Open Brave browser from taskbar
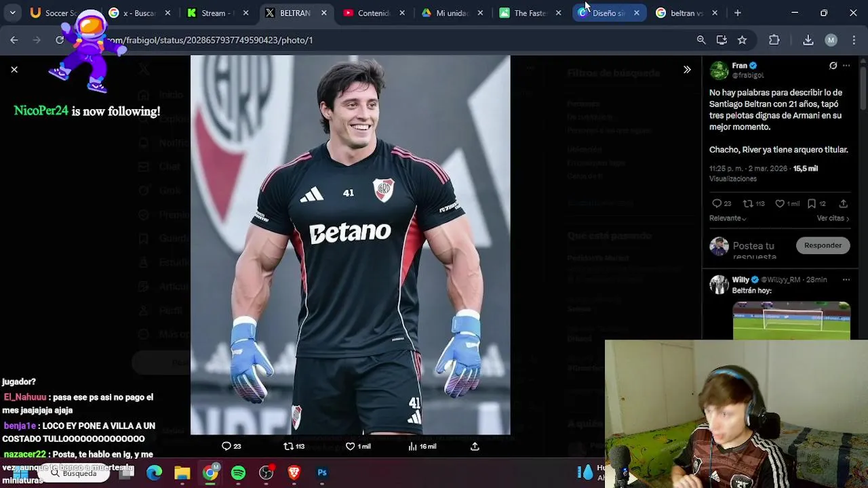Image resolution: width=868 pixels, height=488 pixels. [294, 473]
